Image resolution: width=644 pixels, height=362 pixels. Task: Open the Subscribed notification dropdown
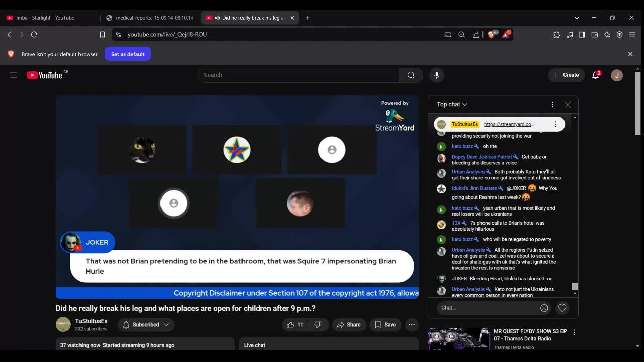tap(146, 325)
